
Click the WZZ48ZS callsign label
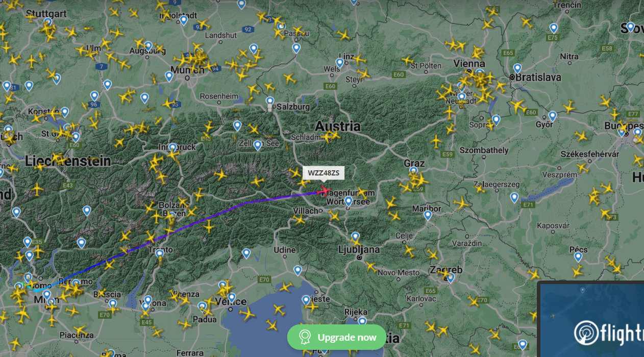324,173
